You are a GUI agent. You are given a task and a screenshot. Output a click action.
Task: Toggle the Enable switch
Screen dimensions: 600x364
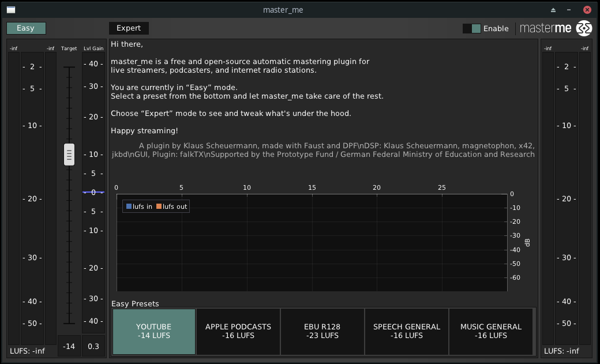pyautogui.click(x=471, y=29)
